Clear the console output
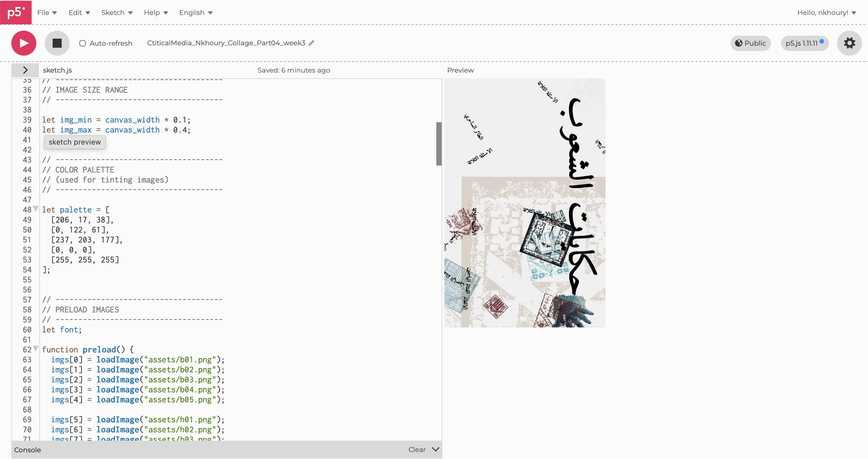868x459 pixels. click(417, 450)
